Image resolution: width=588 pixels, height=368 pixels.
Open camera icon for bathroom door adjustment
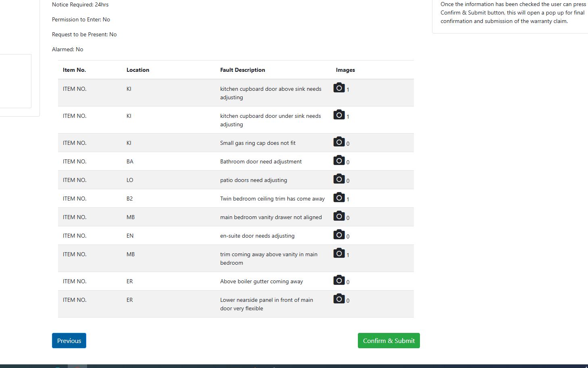pyautogui.click(x=339, y=161)
